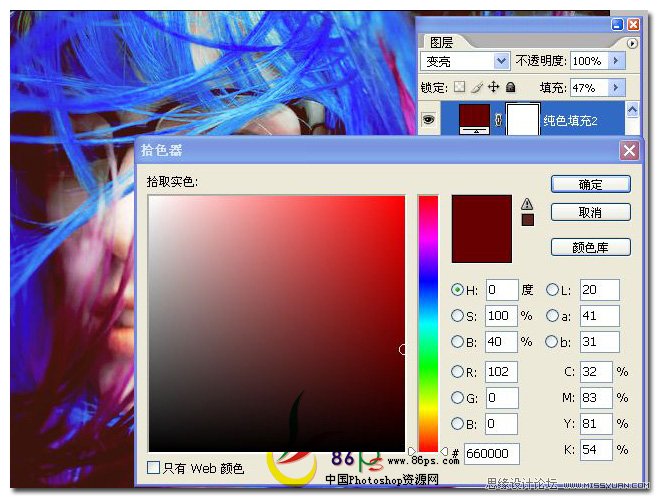This screenshot has height=500, width=660.
Task: Click lock transparent pixels icon
Action: point(460,87)
